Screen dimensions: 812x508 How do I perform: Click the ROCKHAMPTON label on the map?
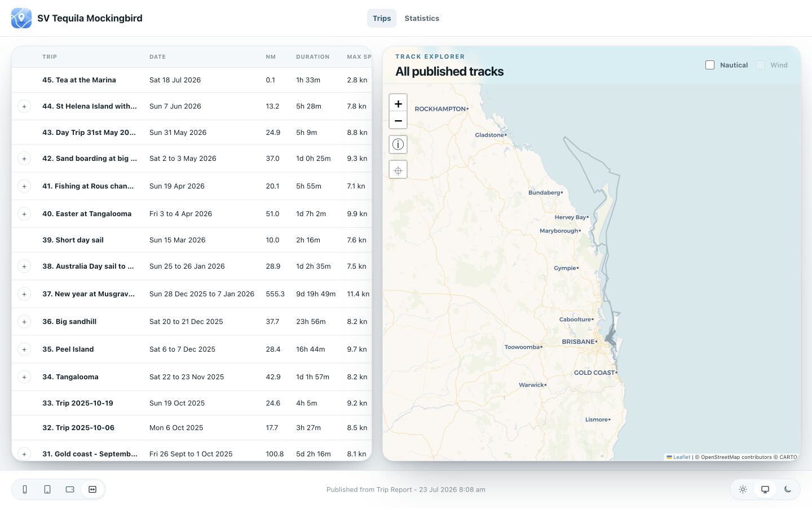(x=440, y=109)
